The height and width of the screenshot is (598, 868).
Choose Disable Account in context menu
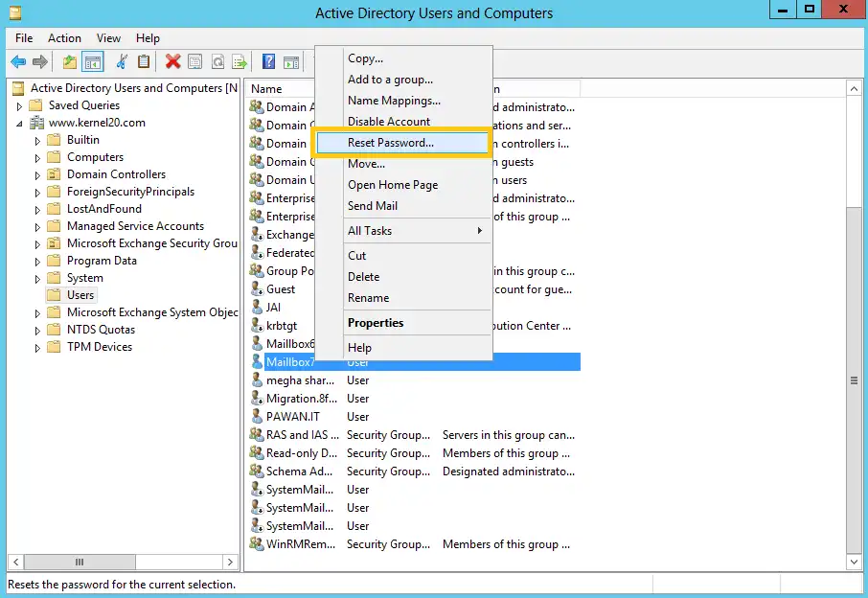point(403,122)
